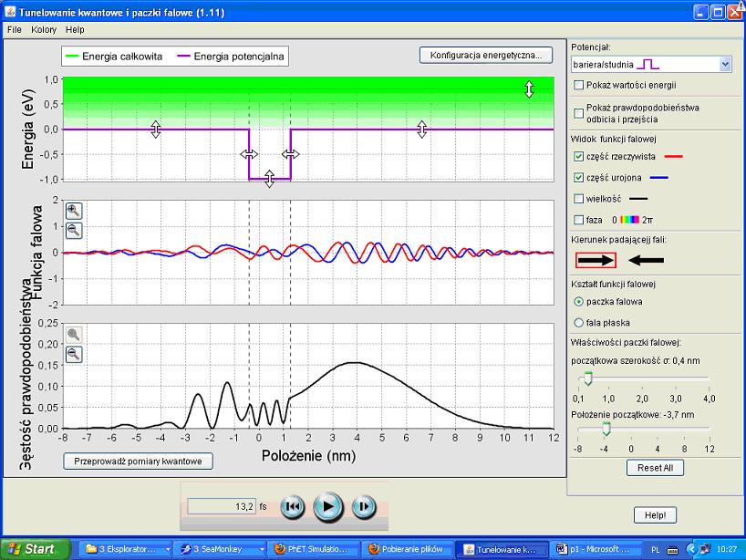
Task: Select paczka falowa radio button
Action: 578,301
